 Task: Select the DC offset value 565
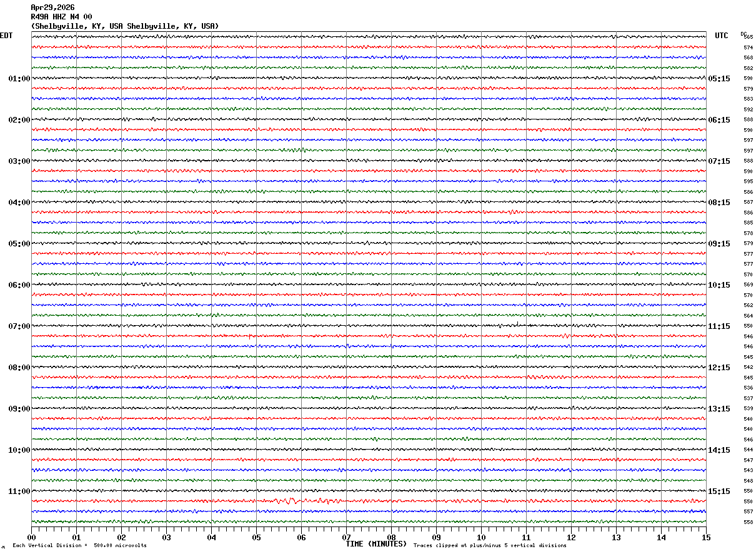coord(748,38)
